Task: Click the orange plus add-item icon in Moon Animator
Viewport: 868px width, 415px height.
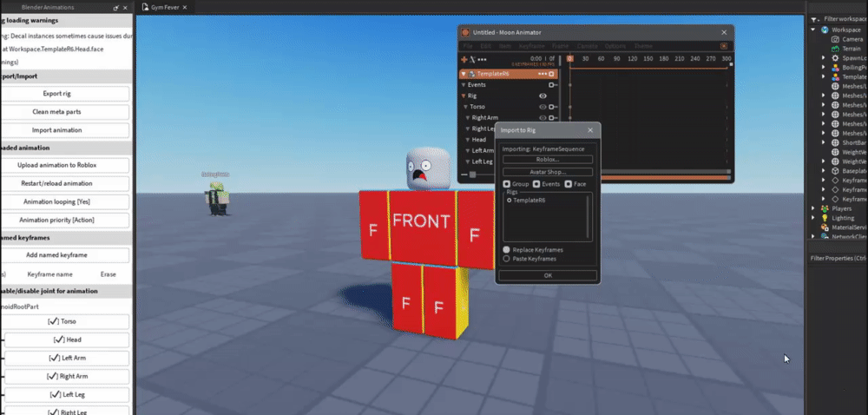Action: 464,59
